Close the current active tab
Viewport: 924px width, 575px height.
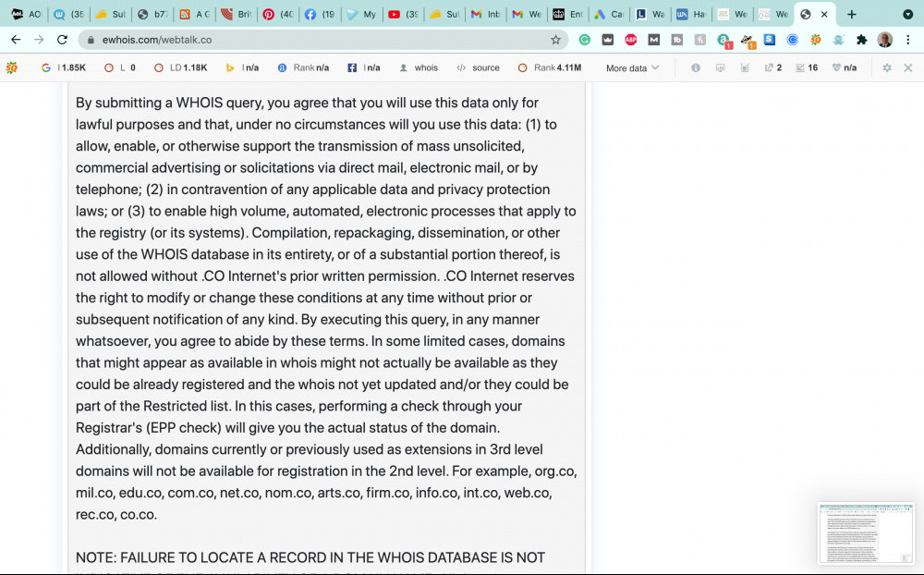point(824,14)
